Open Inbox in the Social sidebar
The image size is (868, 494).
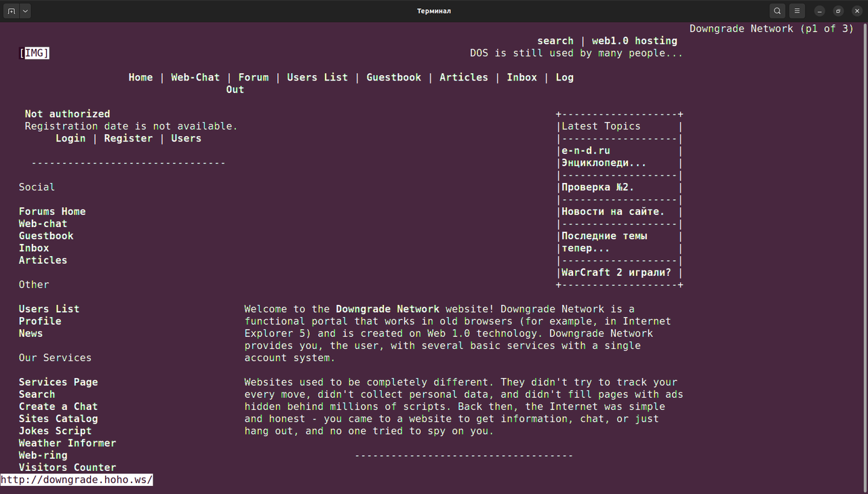pos(34,248)
